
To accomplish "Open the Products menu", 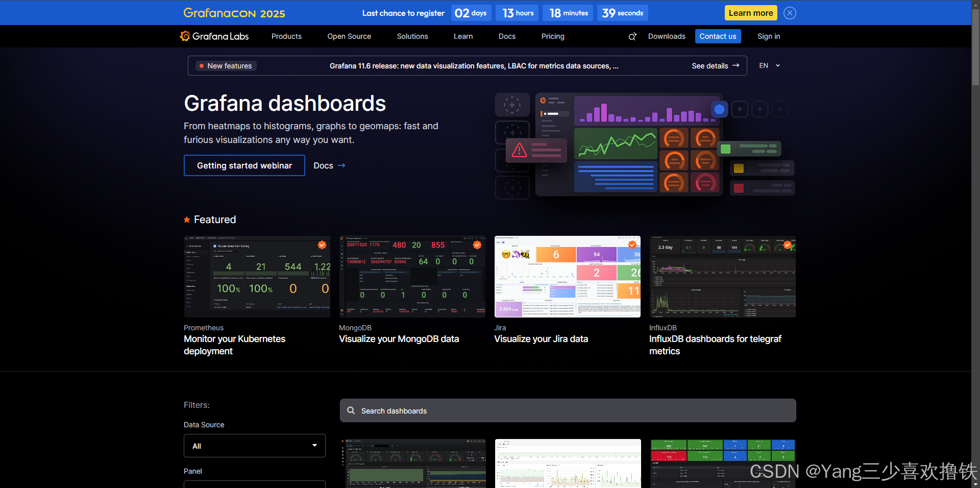I will (286, 36).
